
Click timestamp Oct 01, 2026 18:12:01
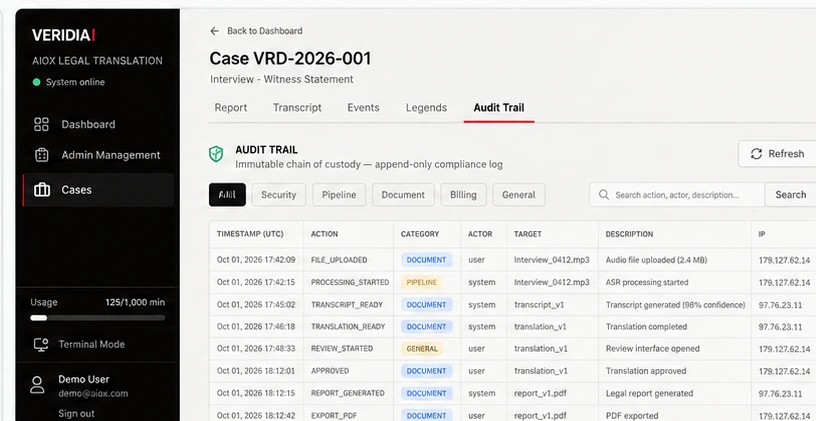coord(256,371)
